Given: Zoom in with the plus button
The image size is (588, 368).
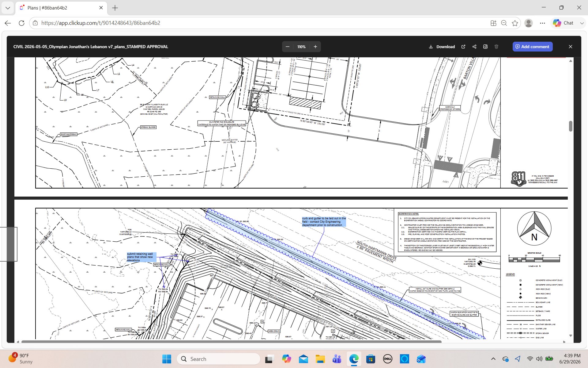Looking at the screenshot, I should point(315,47).
